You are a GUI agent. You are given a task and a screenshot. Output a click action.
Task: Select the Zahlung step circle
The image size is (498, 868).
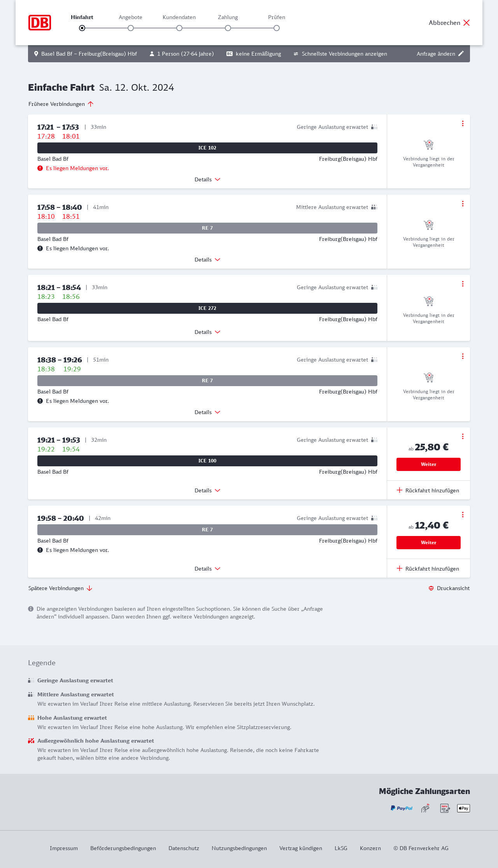(228, 28)
